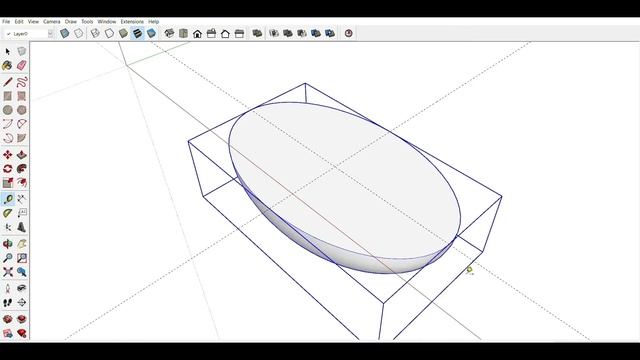
Task: Open the Extensions menu
Action: [132, 22]
